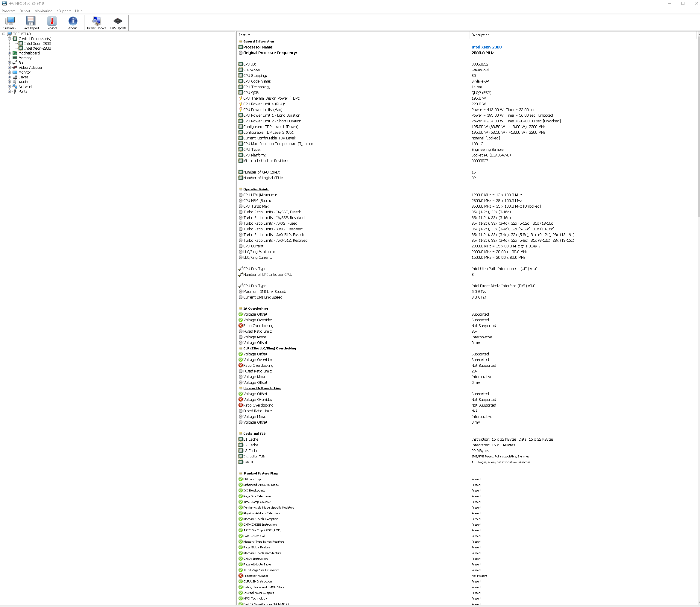Click the Cache and TLB folder icon
Viewport: 700px width, 607px height.
[241, 433]
